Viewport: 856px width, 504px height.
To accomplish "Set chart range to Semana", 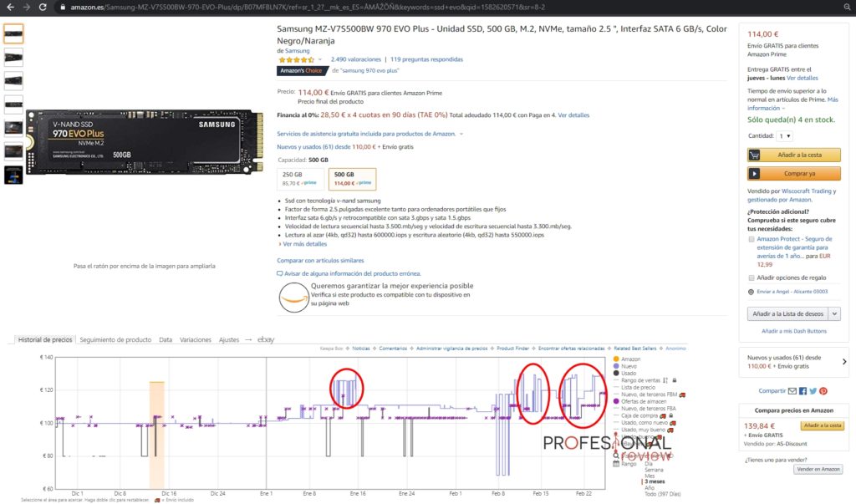I will tap(654, 470).
